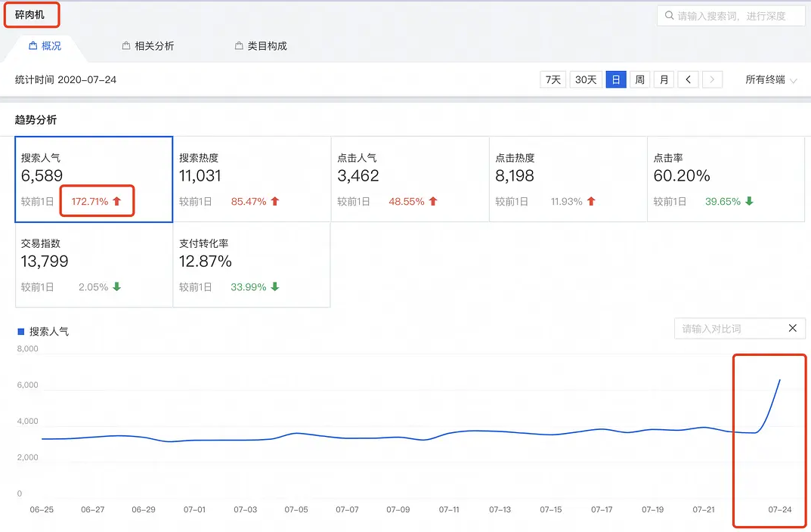Click the red up arrow beside 11.93%
The height and width of the screenshot is (532, 811).
pos(593,202)
